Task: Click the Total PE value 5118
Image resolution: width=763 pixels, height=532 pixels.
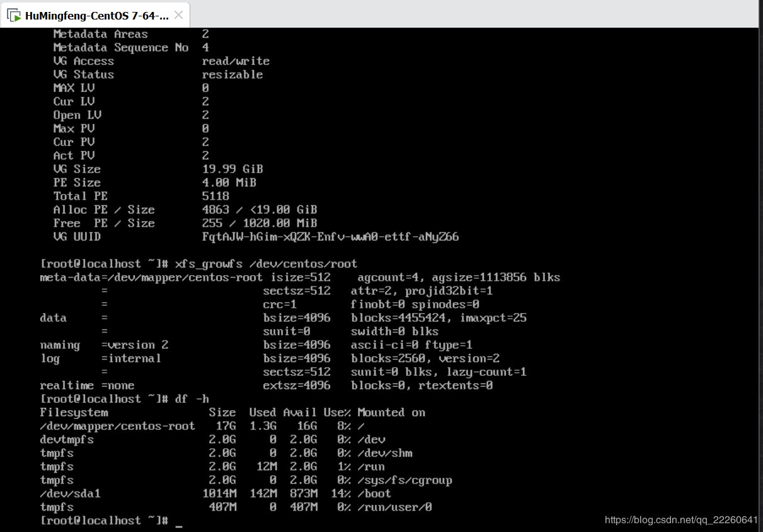Action: [x=215, y=196]
